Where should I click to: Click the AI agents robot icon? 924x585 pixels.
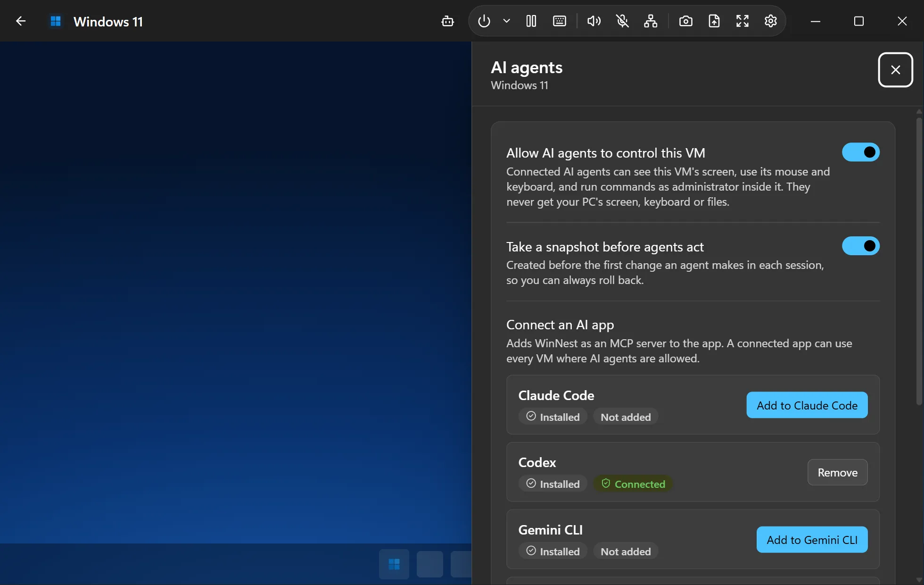(x=447, y=21)
